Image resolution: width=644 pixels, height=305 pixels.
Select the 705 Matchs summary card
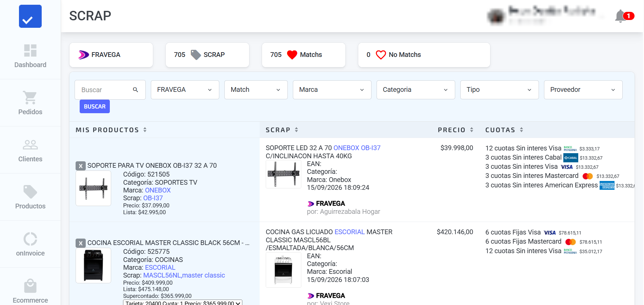[x=304, y=55]
